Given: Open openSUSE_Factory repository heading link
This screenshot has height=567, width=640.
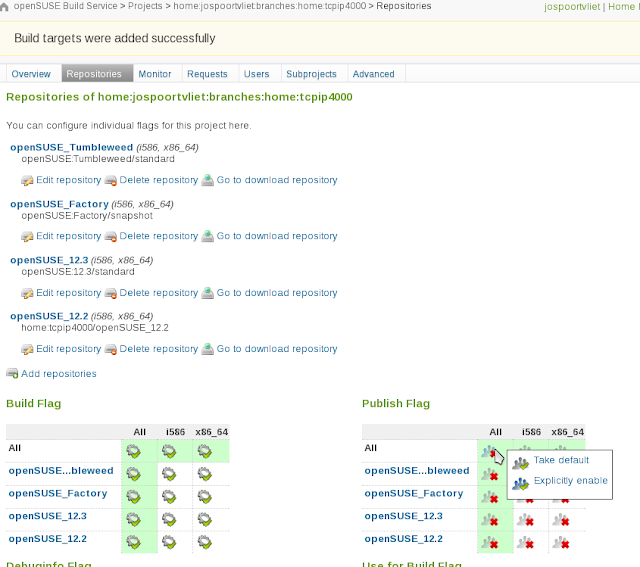Looking at the screenshot, I should pos(59,204).
